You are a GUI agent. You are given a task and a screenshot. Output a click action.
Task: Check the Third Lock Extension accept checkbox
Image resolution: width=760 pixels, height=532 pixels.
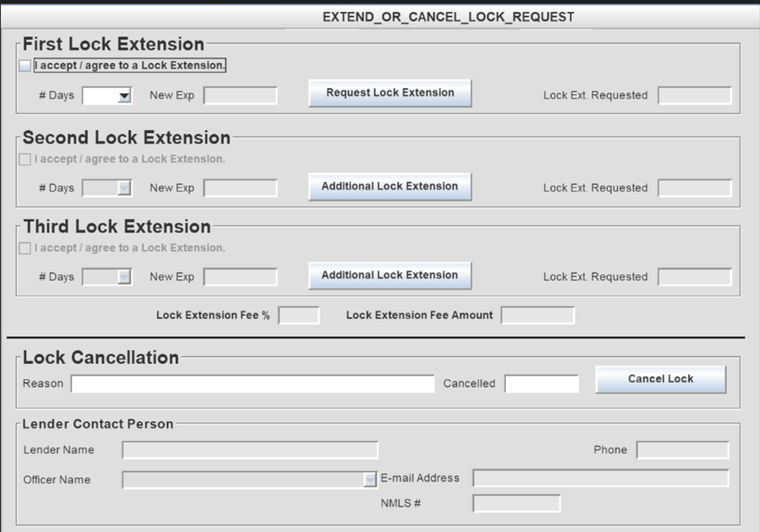(x=25, y=249)
